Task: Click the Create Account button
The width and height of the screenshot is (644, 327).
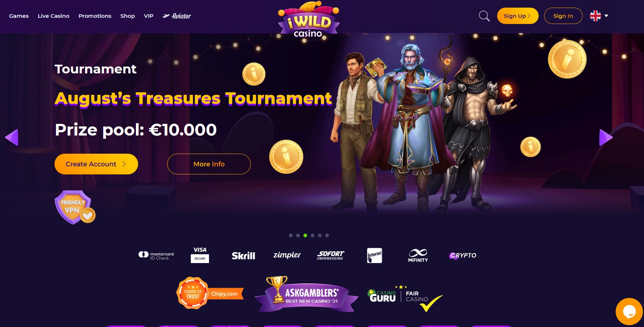Action: (96, 164)
